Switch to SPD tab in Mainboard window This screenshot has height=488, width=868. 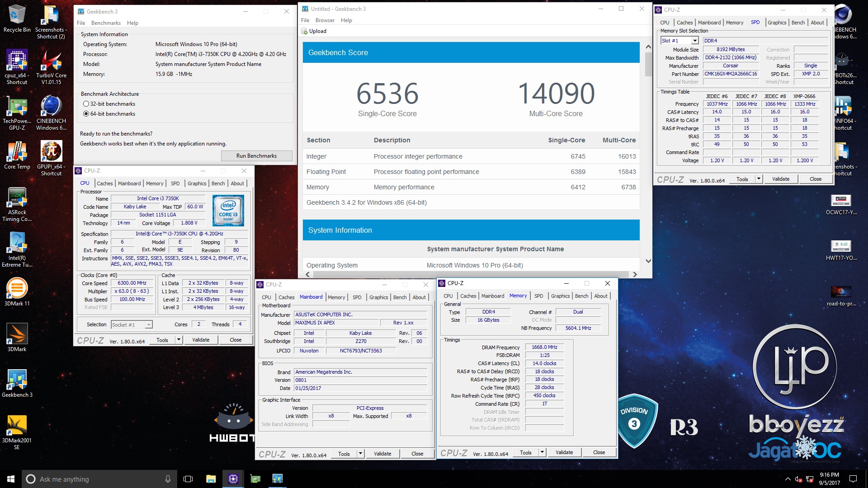pyautogui.click(x=357, y=297)
